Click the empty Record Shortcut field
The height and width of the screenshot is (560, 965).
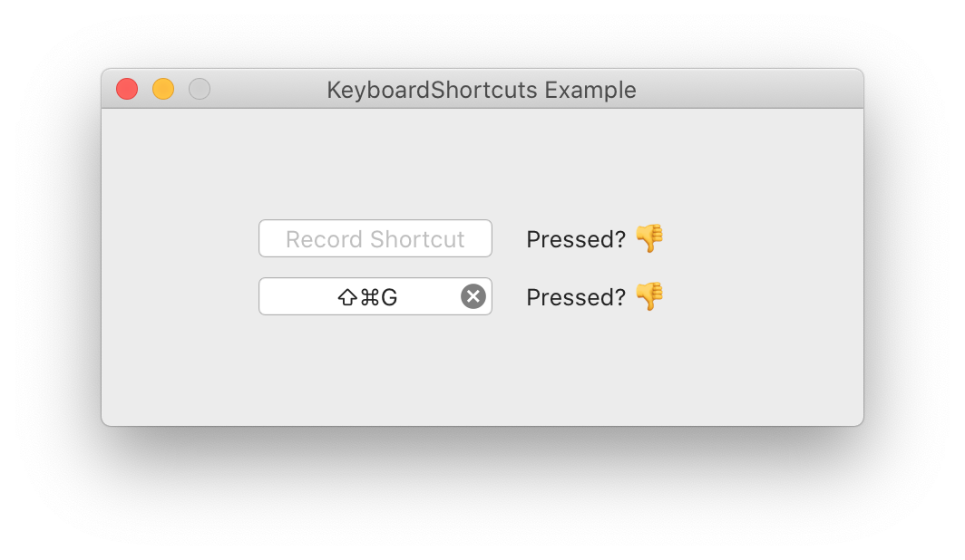pyautogui.click(x=375, y=239)
